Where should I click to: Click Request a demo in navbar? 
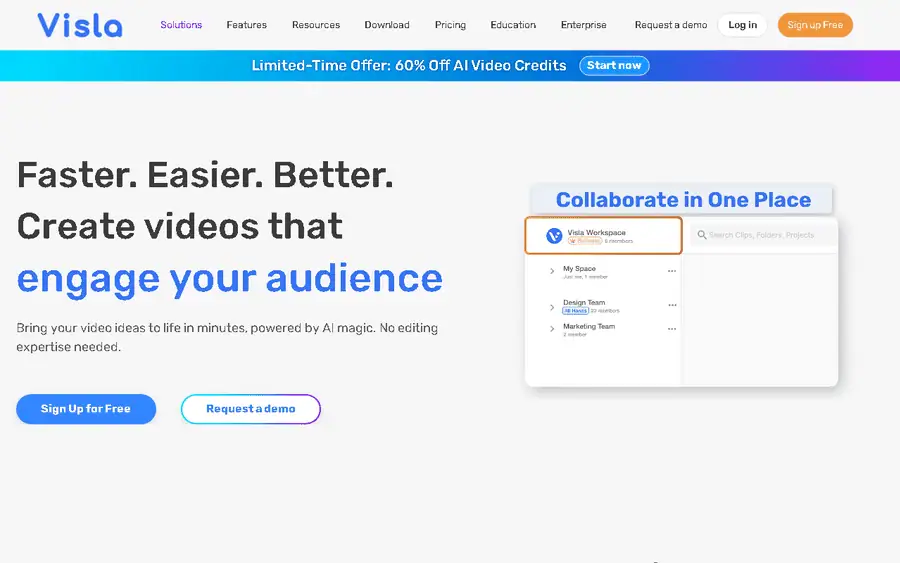(670, 25)
